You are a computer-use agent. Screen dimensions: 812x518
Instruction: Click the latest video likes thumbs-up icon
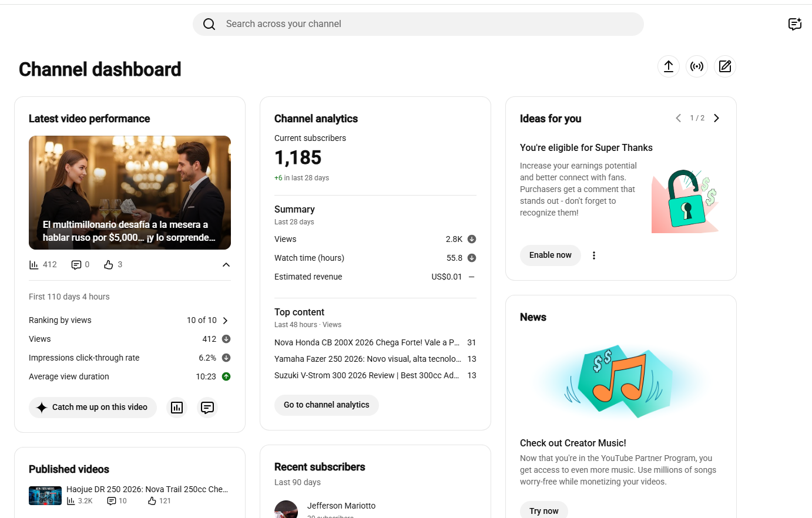click(109, 265)
